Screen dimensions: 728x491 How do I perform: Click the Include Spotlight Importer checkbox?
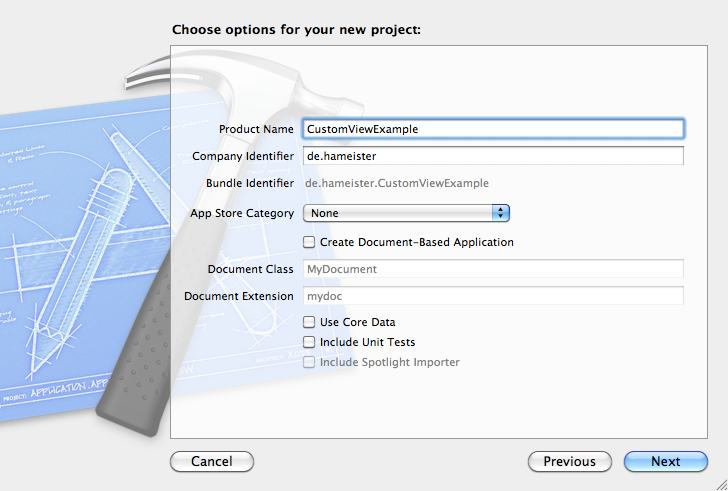click(x=309, y=362)
